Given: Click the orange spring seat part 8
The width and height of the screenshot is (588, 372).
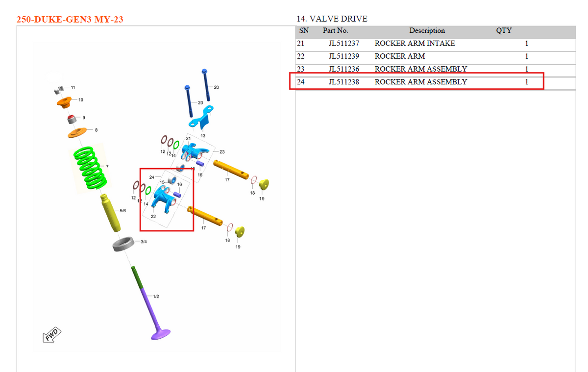Looking at the screenshot, I should (77, 132).
